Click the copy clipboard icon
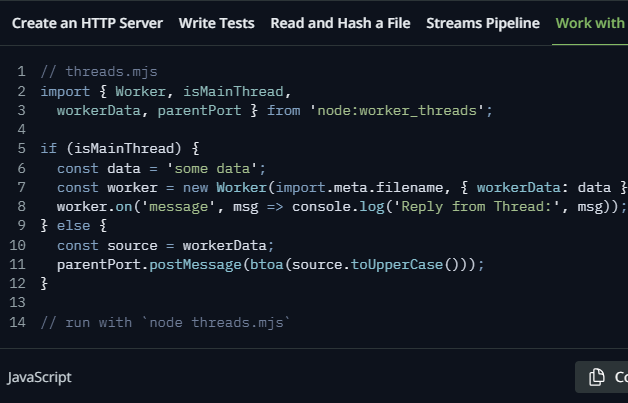Screen dimensions: 628x403 click(596, 377)
